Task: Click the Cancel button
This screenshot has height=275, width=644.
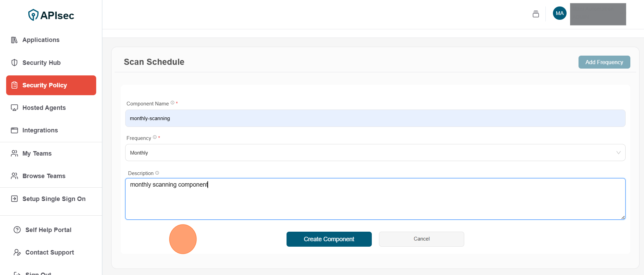Action: click(x=421, y=239)
